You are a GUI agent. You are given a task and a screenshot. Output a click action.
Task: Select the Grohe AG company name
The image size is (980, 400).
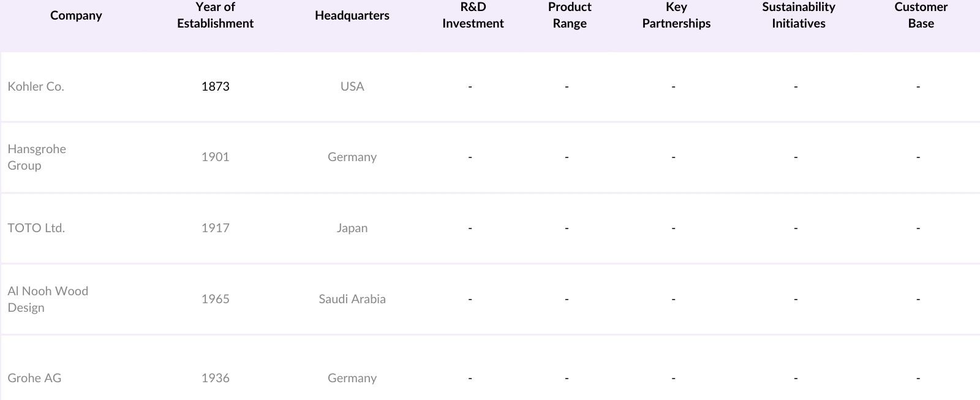pyautogui.click(x=34, y=378)
